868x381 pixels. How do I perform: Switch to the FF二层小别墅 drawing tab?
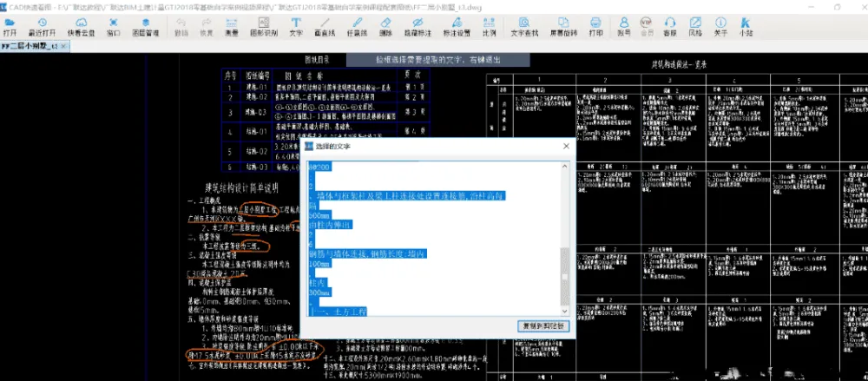pyautogui.click(x=29, y=44)
